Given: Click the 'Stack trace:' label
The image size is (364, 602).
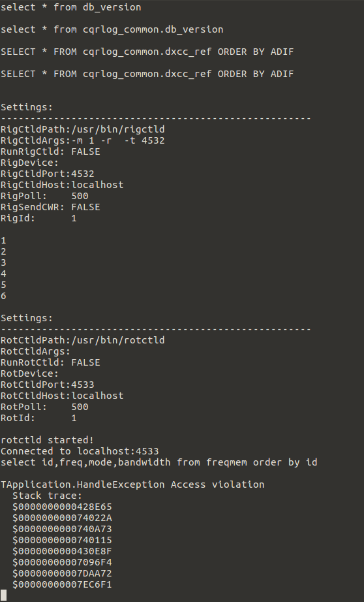Looking at the screenshot, I should 47,496.
